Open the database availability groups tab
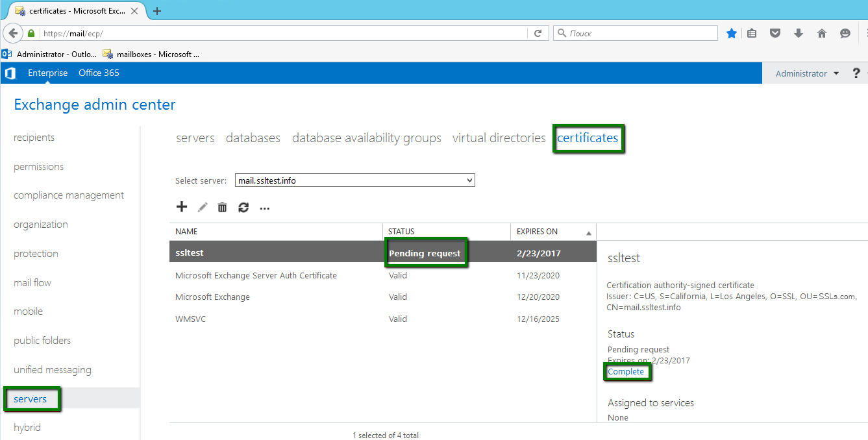 (x=367, y=138)
